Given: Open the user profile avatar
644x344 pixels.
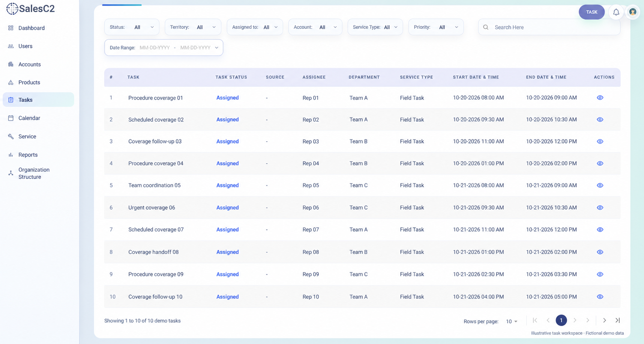Looking at the screenshot, I should [x=633, y=12].
